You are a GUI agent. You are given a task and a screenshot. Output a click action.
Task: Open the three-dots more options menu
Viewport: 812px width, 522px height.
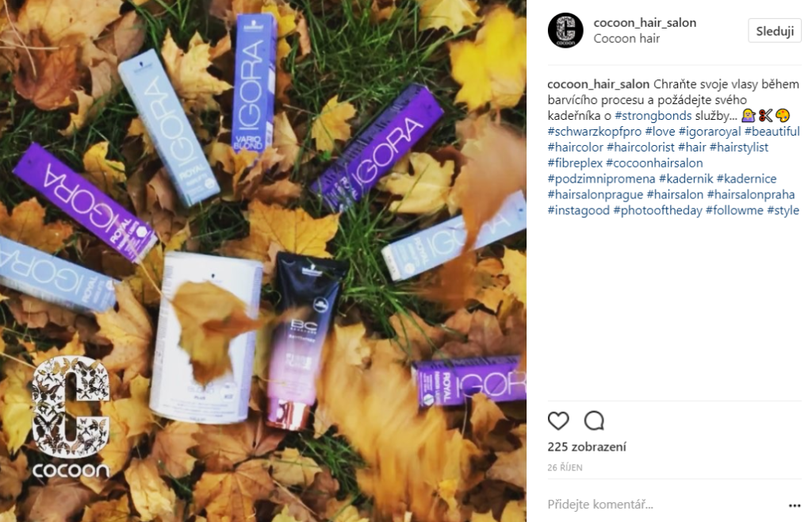795,505
